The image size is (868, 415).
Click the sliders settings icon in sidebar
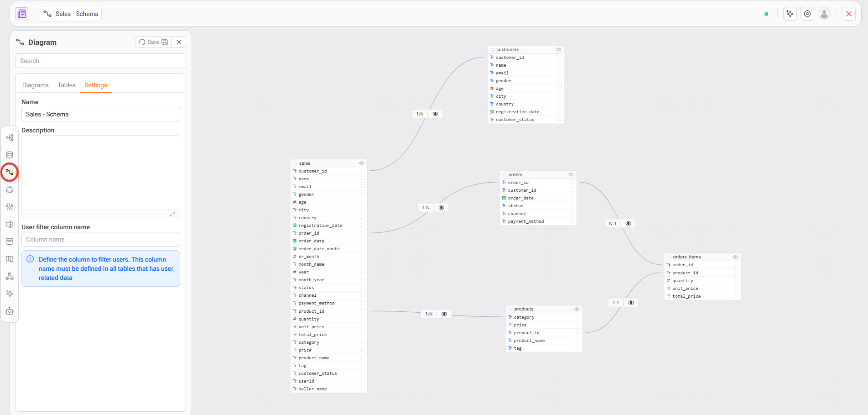pos(10,207)
